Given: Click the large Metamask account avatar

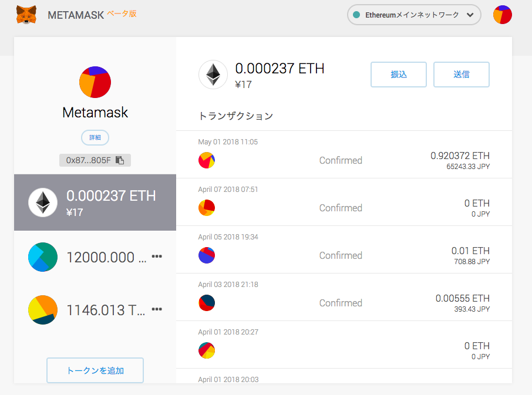Looking at the screenshot, I should tap(95, 82).
